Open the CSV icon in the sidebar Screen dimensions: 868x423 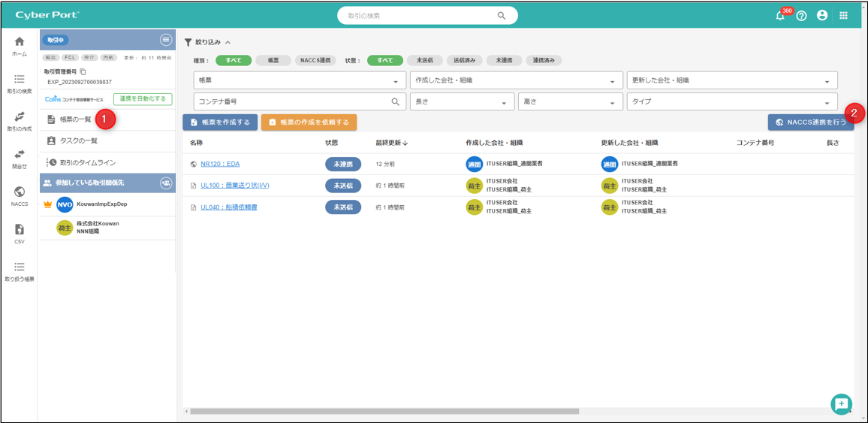coord(20,234)
